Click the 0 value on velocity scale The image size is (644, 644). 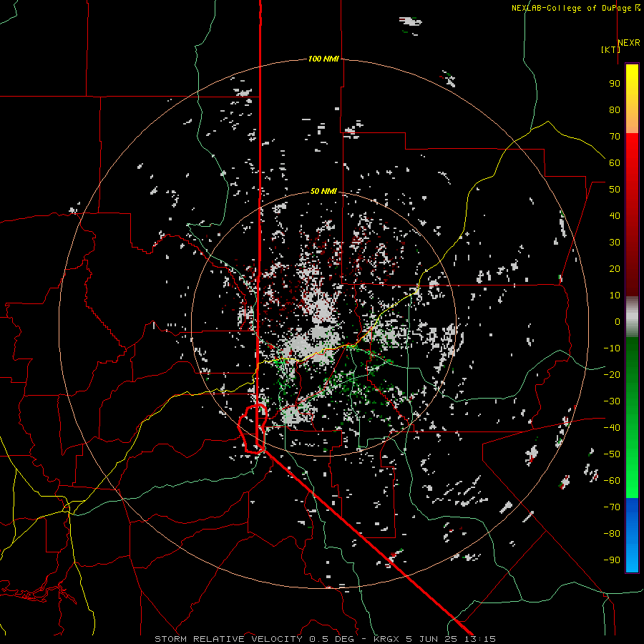618,322
